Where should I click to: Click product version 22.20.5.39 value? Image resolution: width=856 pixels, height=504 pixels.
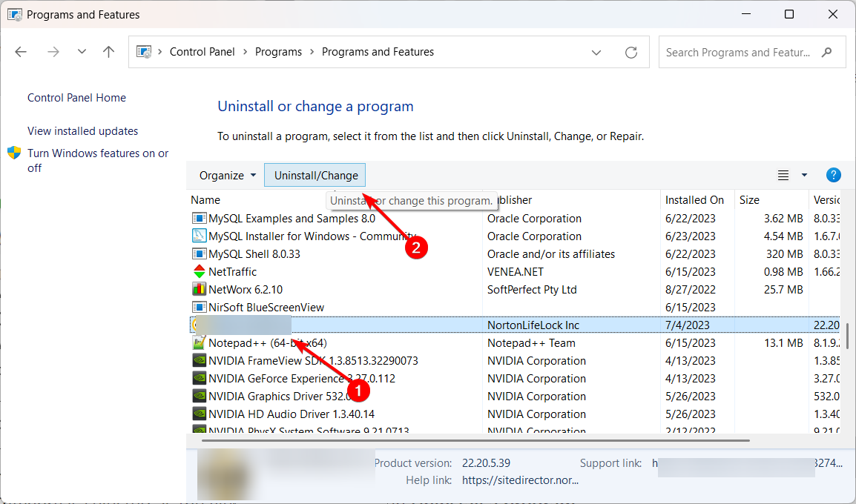486,463
